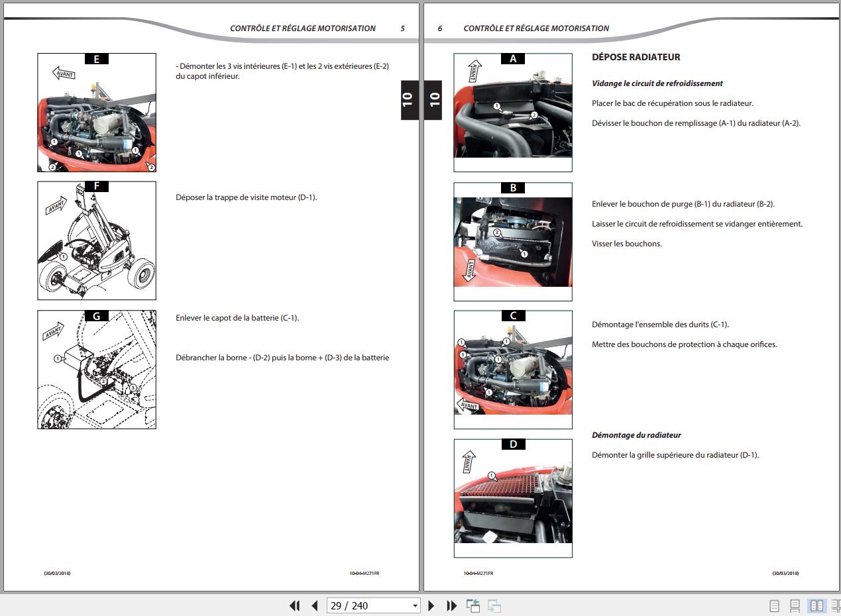Image resolution: width=841 pixels, height=616 pixels.
Task: Click the 'Démontage du radiateur' subheading
Action: pos(636,435)
